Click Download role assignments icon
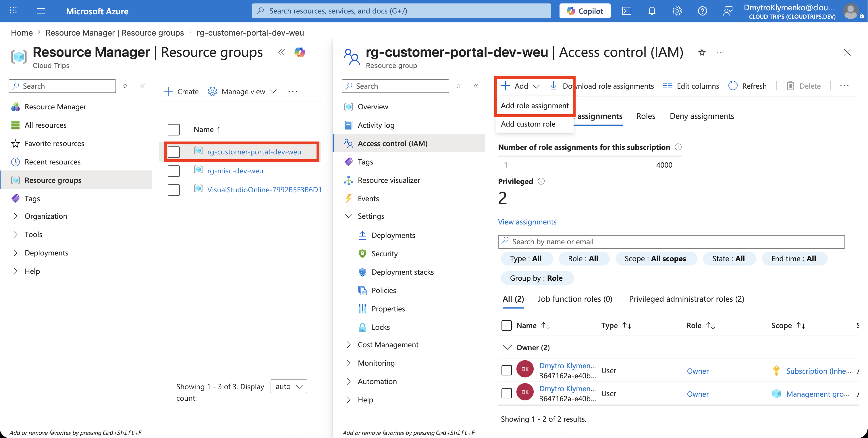Viewport: 868px width, 438px height. click(x=553, y=86)
